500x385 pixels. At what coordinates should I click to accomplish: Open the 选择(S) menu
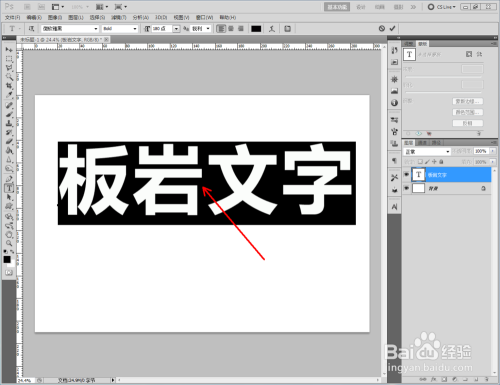pyautogui.click(x=97, y=17)
